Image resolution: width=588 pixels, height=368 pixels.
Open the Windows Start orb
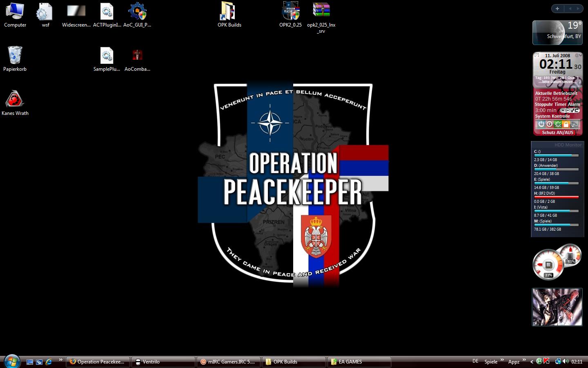(11, 361)
